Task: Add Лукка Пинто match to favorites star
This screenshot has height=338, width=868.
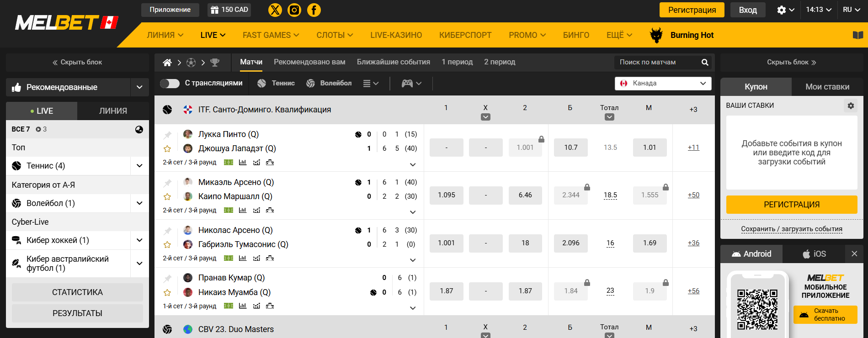Action: tap(167, 149)
